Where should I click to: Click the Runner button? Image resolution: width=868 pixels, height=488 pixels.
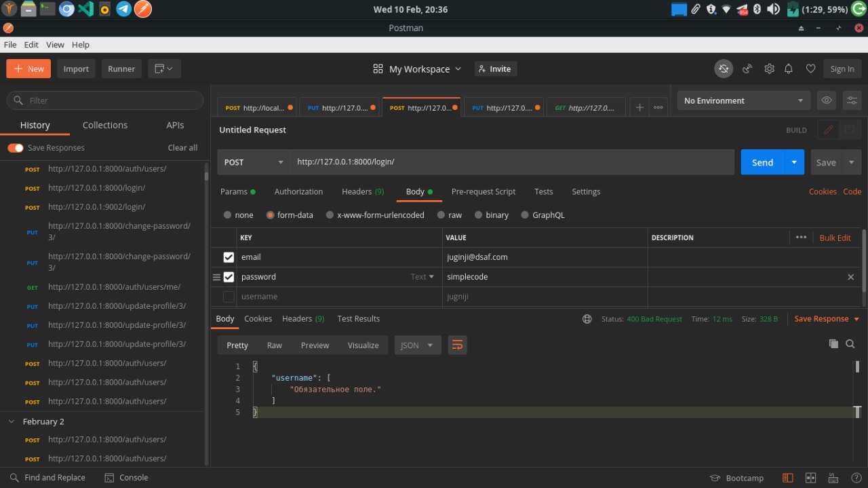click(x=121, y=69)
